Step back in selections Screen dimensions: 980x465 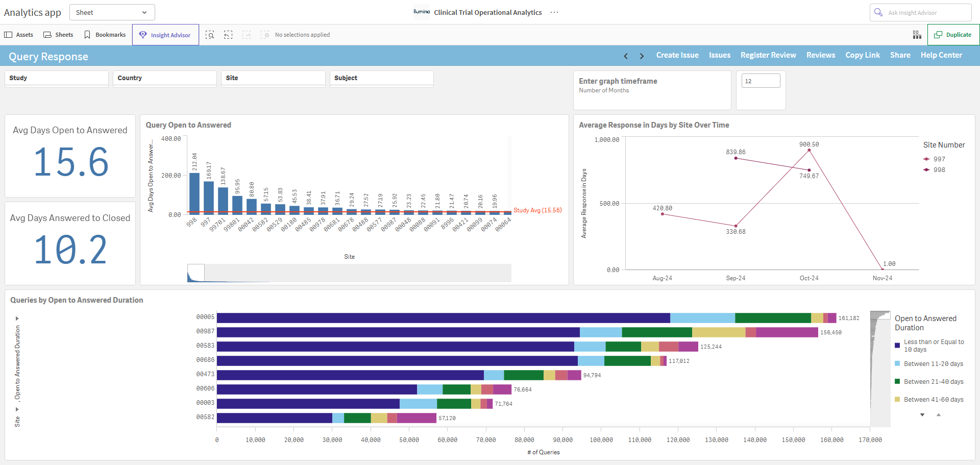coord(228,35)
